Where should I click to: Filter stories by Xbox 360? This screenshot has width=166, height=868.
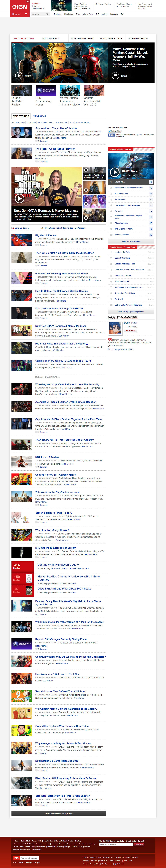point(20,123)
